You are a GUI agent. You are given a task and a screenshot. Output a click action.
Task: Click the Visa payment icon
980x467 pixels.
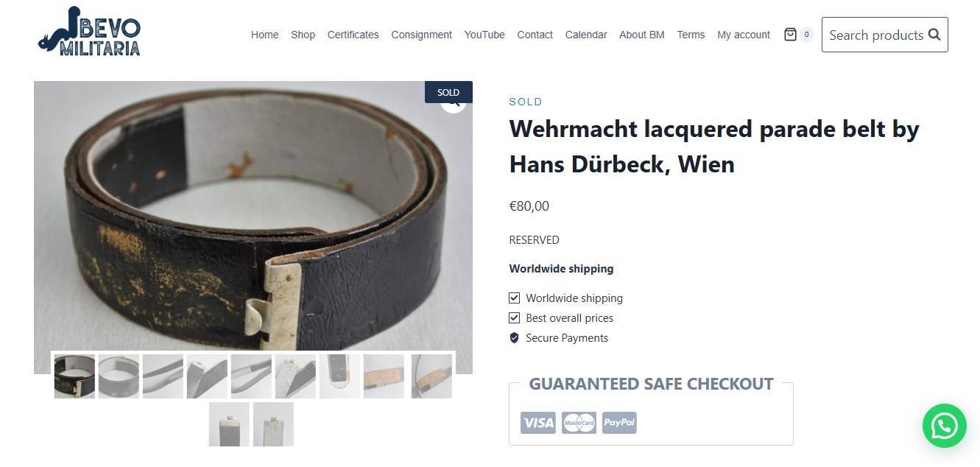click(x=538, y=423)
